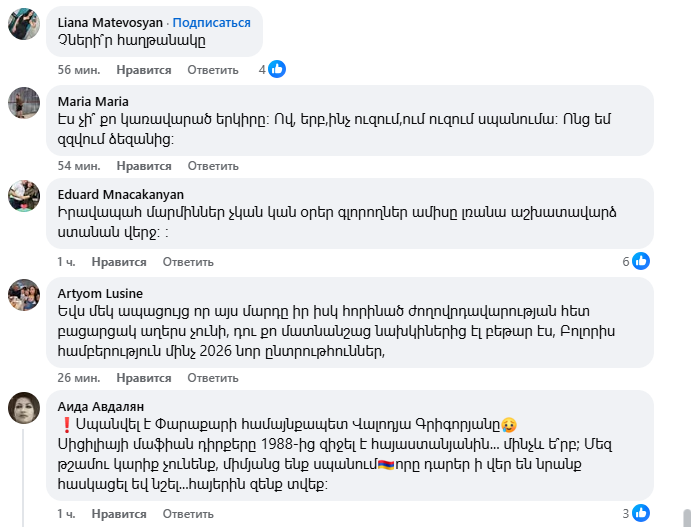The image size is (691, 527).
Task: Click Eduard Mnacakanyan's profile avatar
Action: pyautogui.click(x=24, y=196)
